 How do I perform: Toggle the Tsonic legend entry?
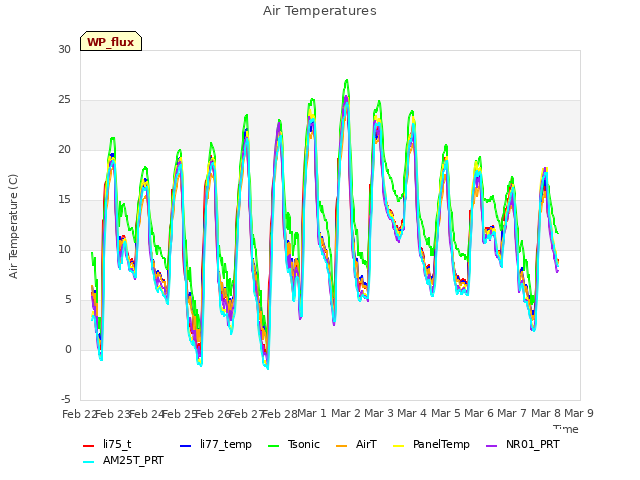point(294,444)
